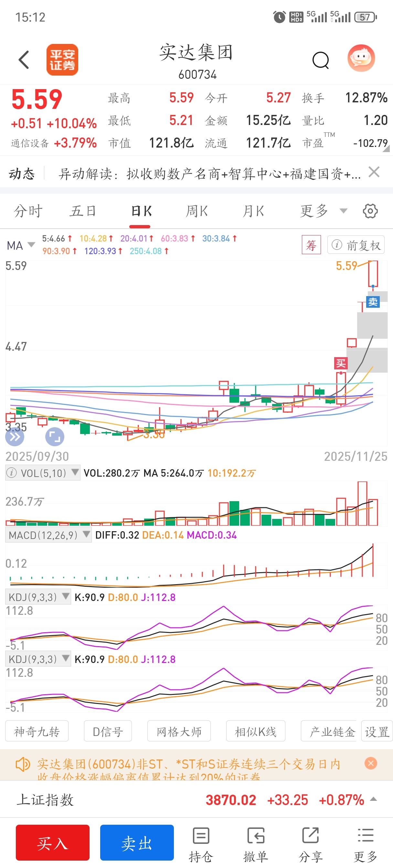Open the MACD(12,26,9) dropdown
The image size is (393, 868).
point(48,535)
